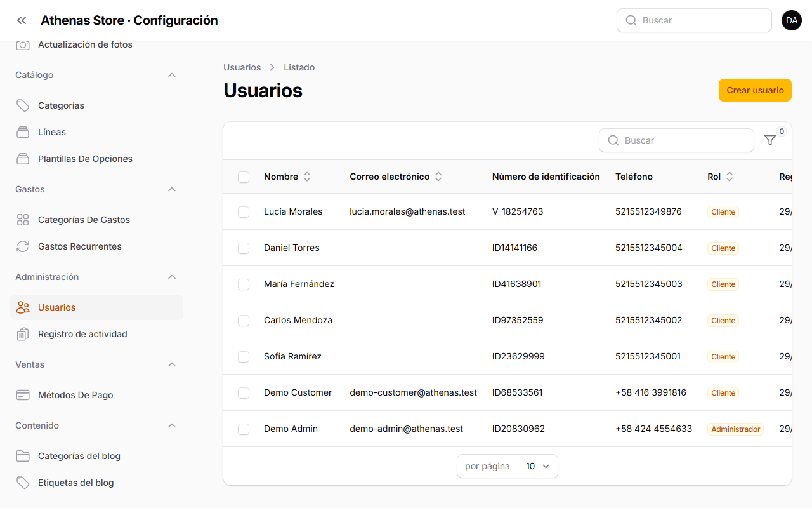Click the Usuarios breadcrumb link
812x508 pixels.
tap(242, 67)
